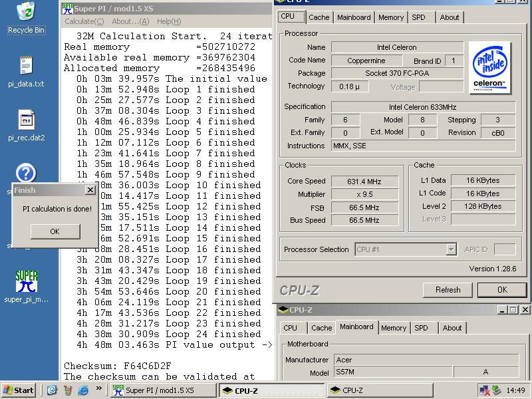
Task: Switch to the active CPU-Z taskbar button
Action: point(271,390)
